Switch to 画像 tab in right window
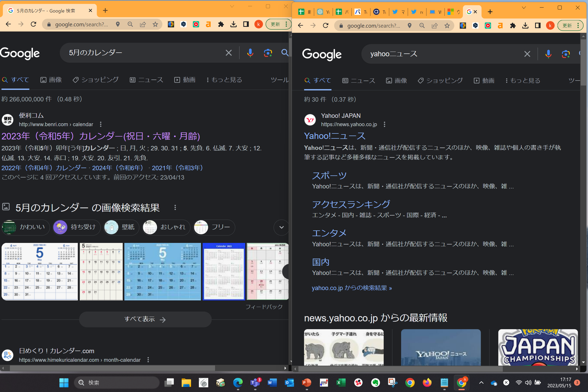The height and width of the screenshot is (392, 588). point(396,81)
